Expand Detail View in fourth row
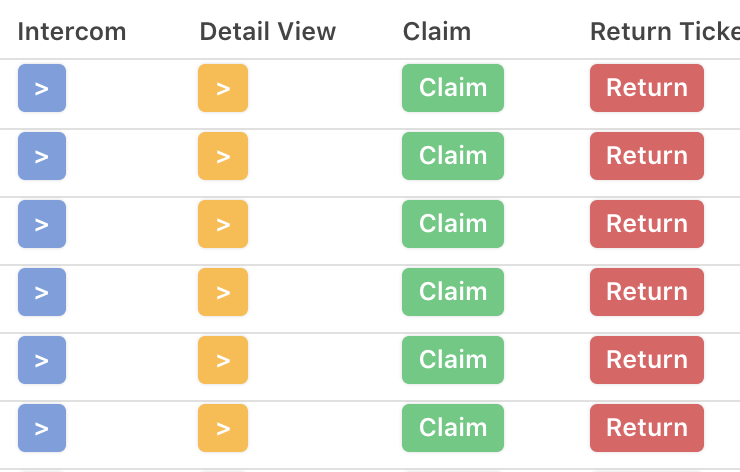The width and height of the screenshot is (740, 472). [x=223, y=292]
